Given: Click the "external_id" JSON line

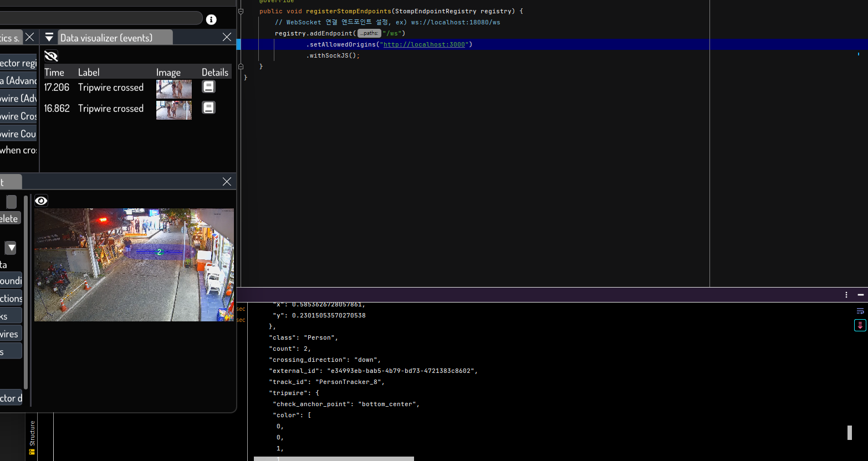Looking at the screenshot, I should coord(373,371).
